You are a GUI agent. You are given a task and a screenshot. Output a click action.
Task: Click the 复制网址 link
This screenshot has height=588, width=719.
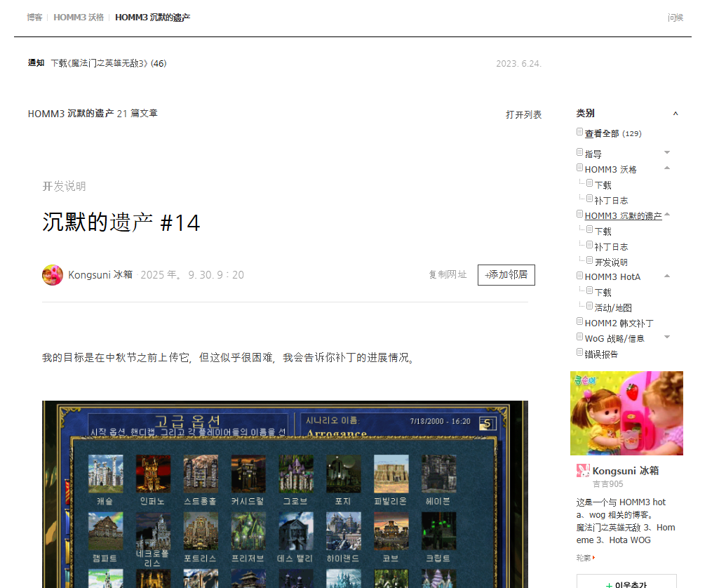448,275
